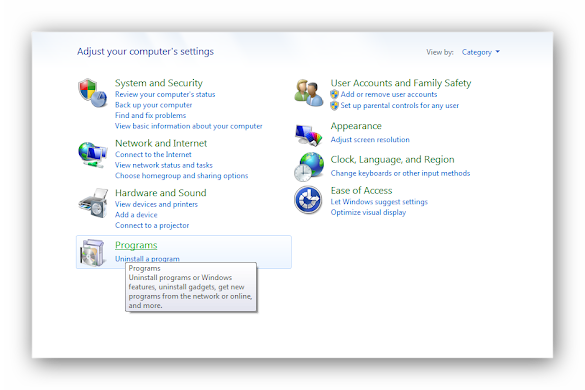Click Let Windows suggest settings
Viewport: 585px width, 390px height.
pos(379,202)
